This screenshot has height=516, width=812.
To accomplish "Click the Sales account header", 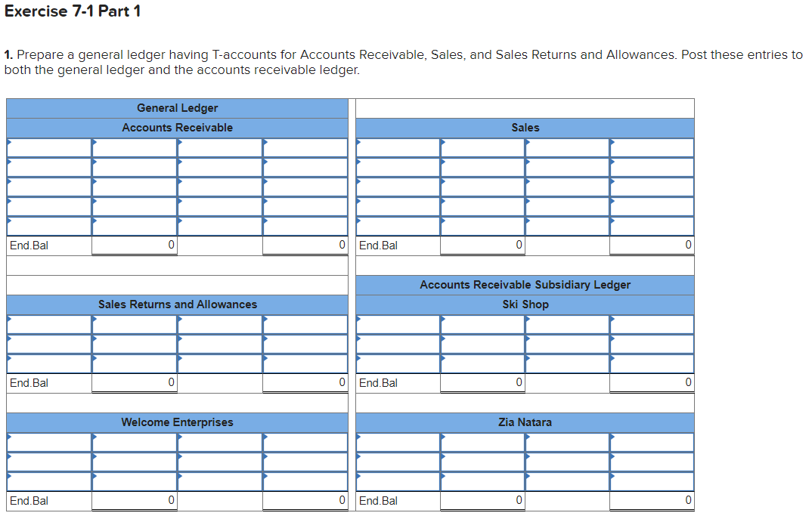I will [525, 128].
